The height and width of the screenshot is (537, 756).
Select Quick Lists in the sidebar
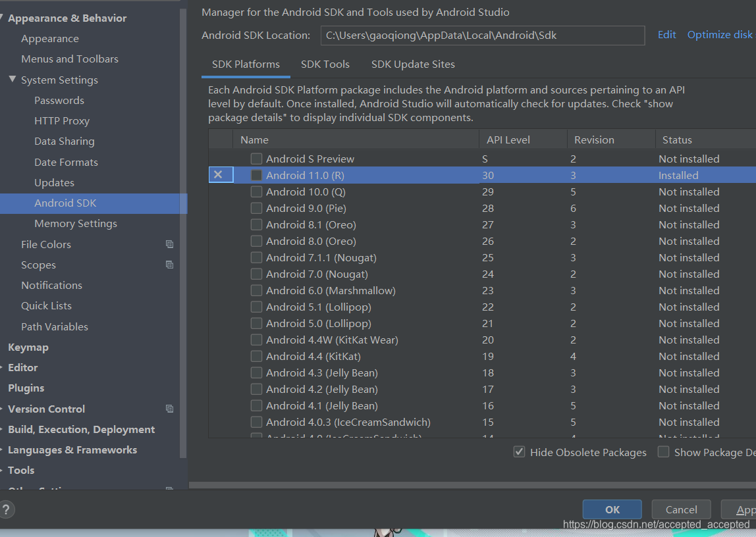[46, 306]
